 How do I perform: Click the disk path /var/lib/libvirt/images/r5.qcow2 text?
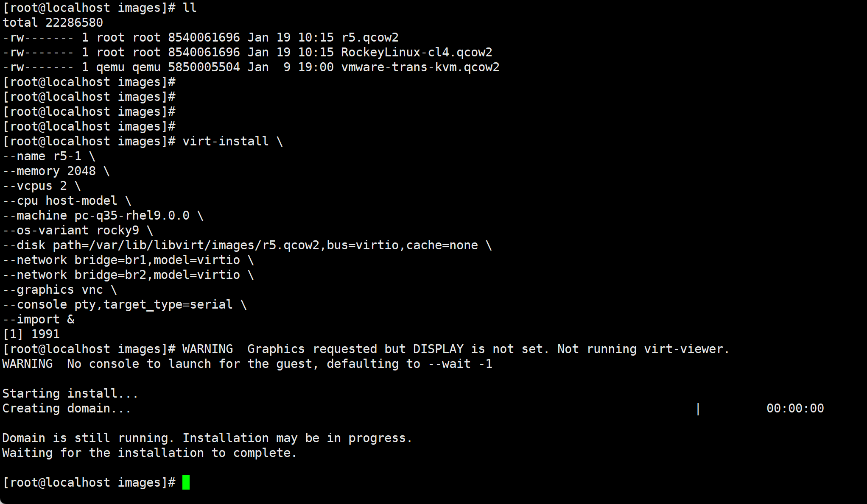pos(186,245)
